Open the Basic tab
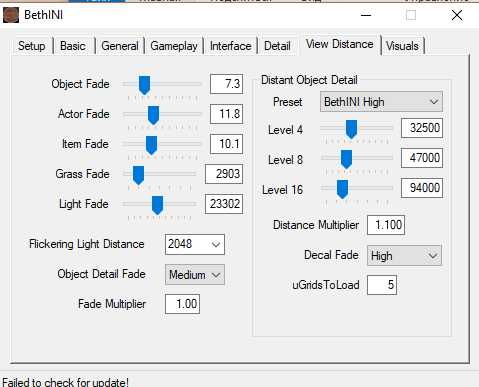Viewport: 479px width, 387px height. pyautogui.click(x=73, y=46)
